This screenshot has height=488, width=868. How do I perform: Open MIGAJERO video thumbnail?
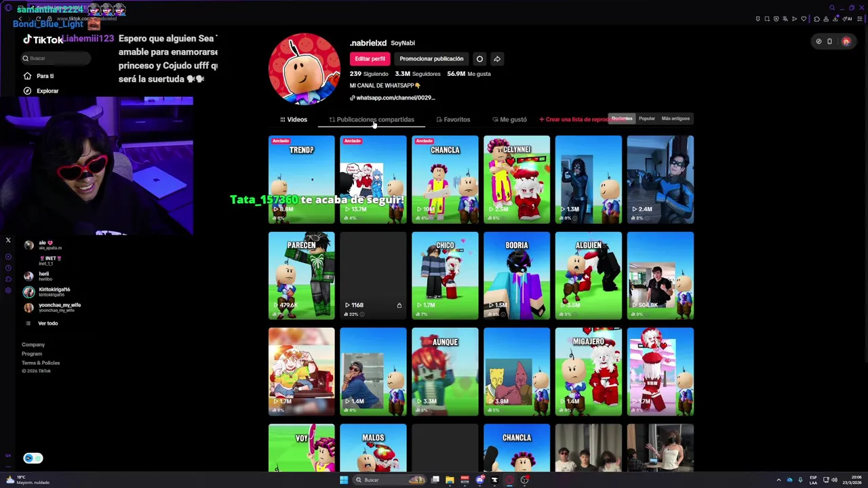pos(589,372)
